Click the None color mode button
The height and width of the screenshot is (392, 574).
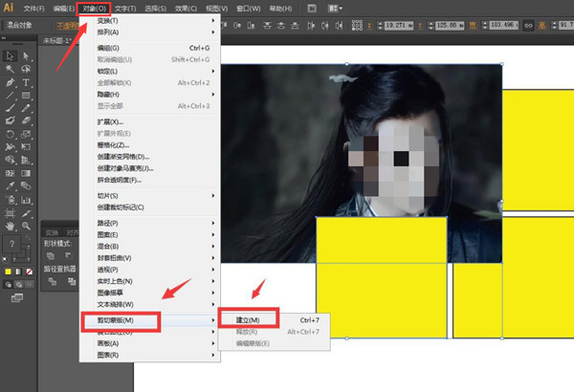(x=32, y=272)
